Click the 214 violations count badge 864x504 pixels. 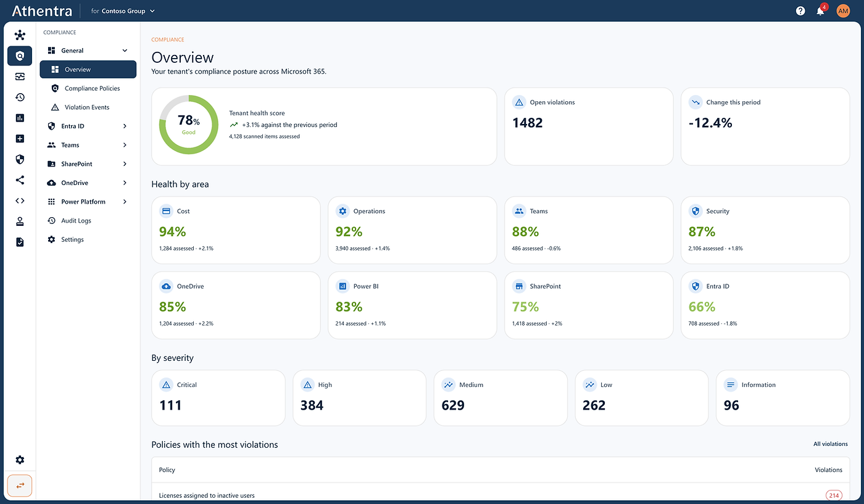tap(834, 495)
